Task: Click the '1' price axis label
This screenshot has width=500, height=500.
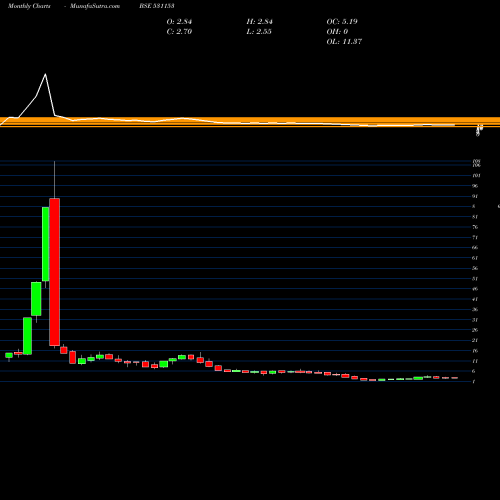Action: click(474, 382)
